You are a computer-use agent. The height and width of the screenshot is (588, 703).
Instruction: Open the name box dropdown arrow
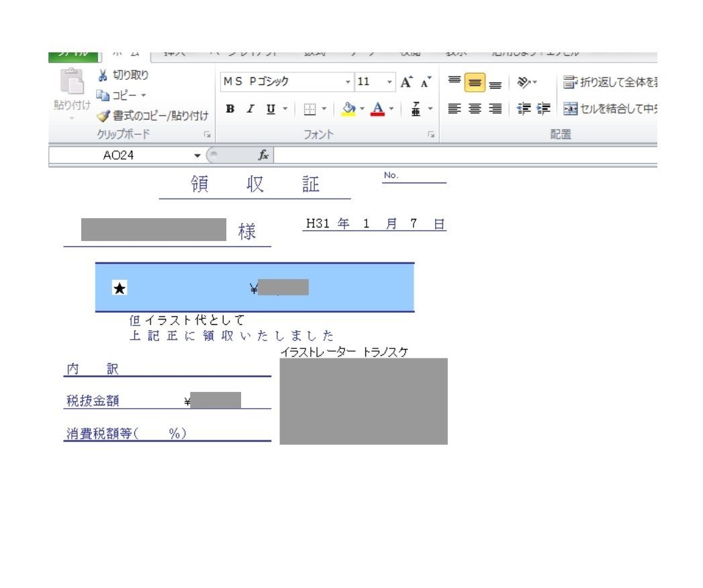197,156
